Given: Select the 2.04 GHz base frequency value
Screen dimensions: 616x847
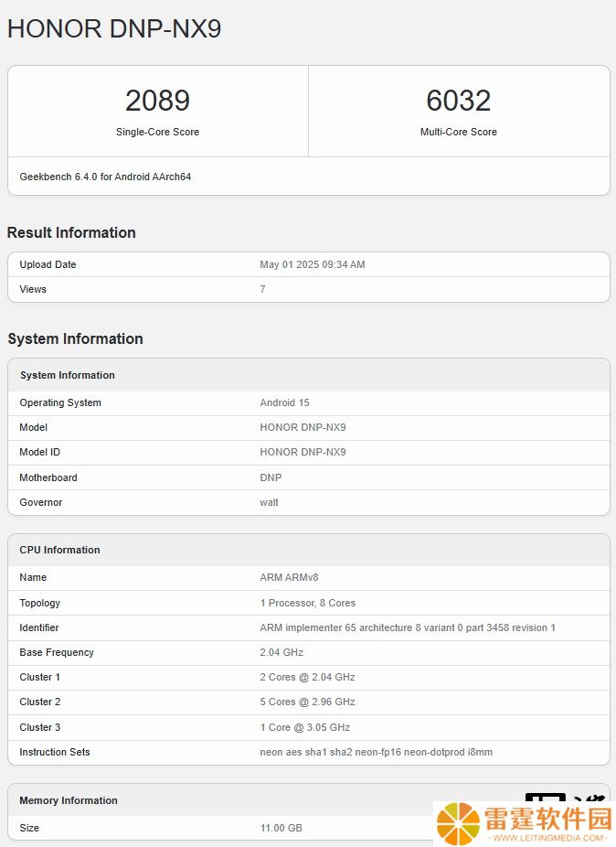Looking at the screenshot, I should [x=281, y=652].
